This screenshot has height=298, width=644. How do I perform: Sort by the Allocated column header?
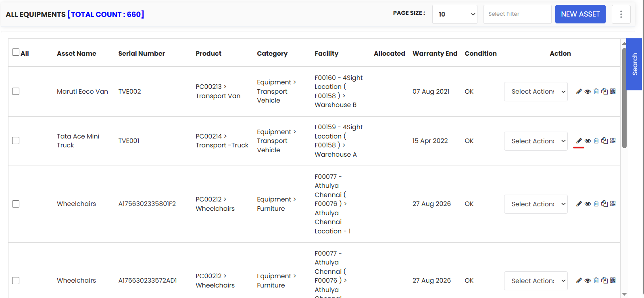[x=390, y=53]
